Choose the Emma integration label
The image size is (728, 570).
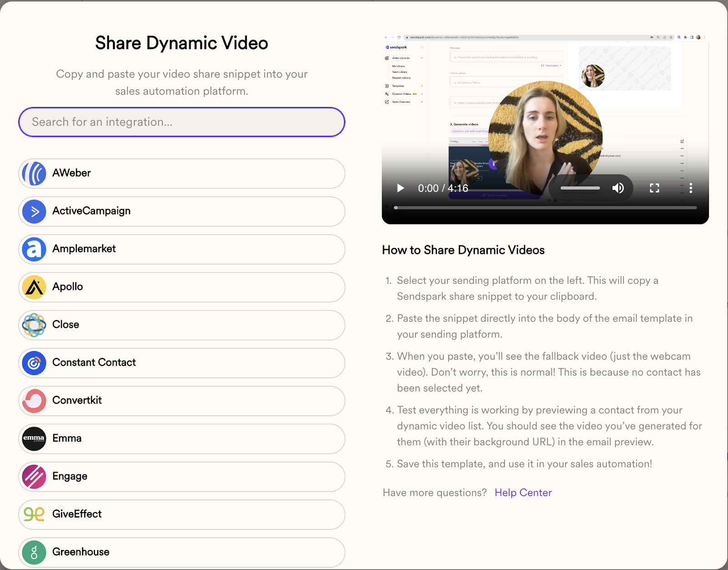pos(67,438)
